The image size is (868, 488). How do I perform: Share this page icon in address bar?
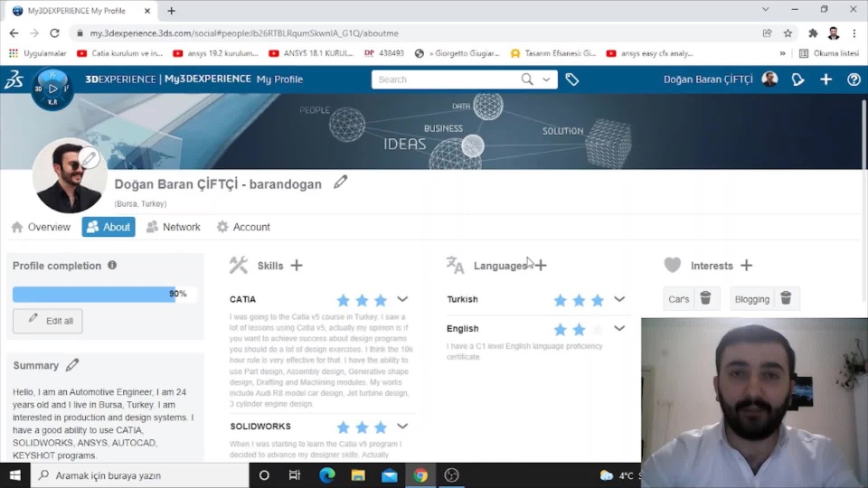point(768,33)
